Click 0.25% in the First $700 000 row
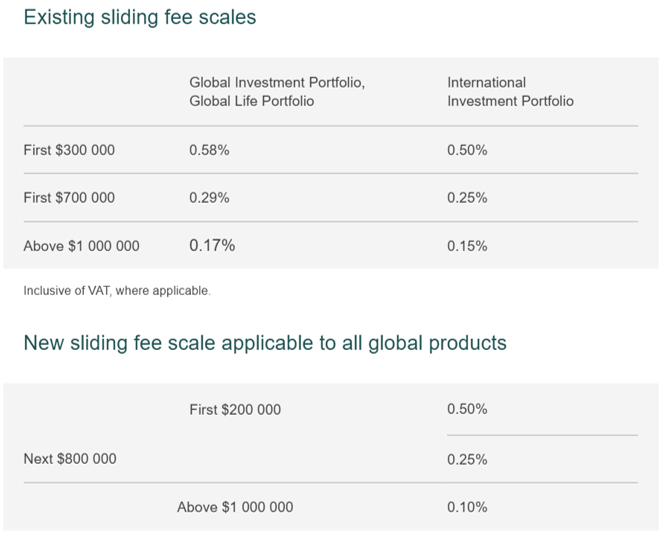 pos(467,198)
